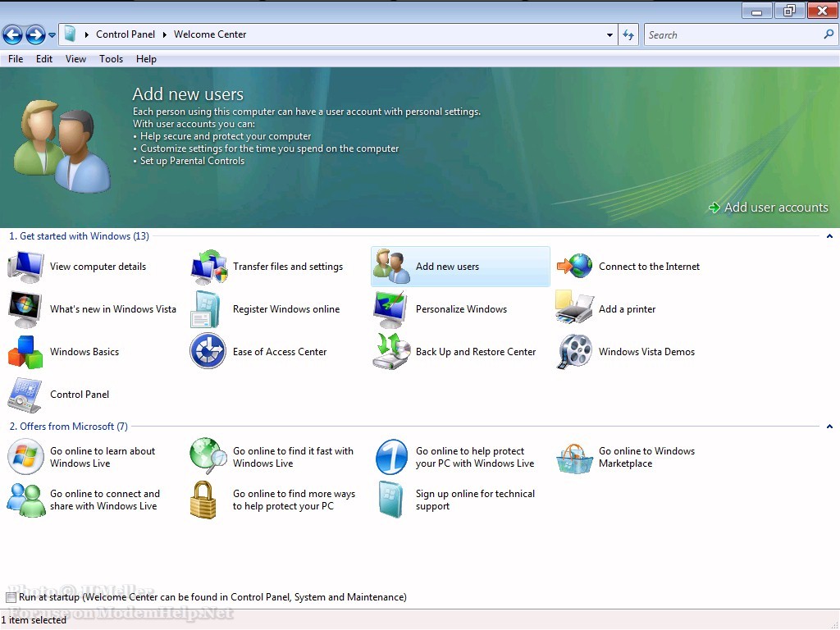Open the recent pages dropdown arrow
This screenshot has width=840, height=630.
tap(52, 35)
